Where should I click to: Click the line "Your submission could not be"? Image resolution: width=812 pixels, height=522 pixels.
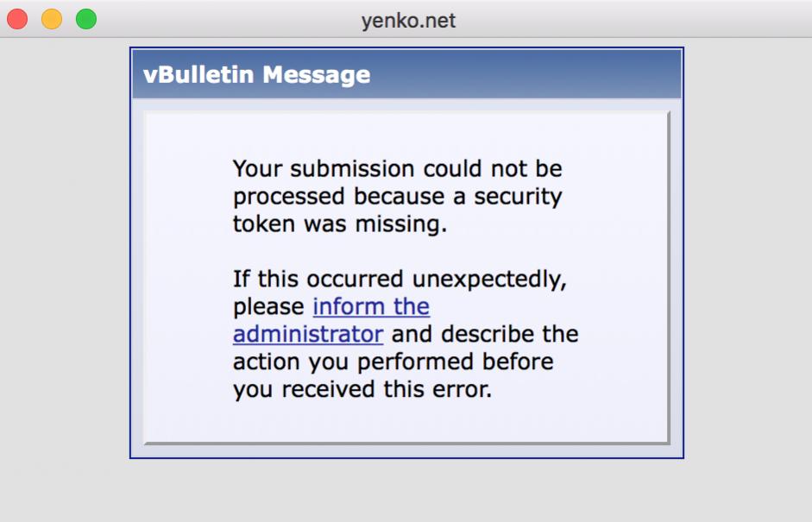pyautogui.click(x=397, y=168)
